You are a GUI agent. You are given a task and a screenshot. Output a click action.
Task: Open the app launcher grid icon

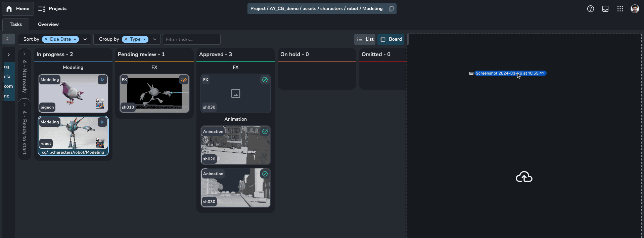620,9
